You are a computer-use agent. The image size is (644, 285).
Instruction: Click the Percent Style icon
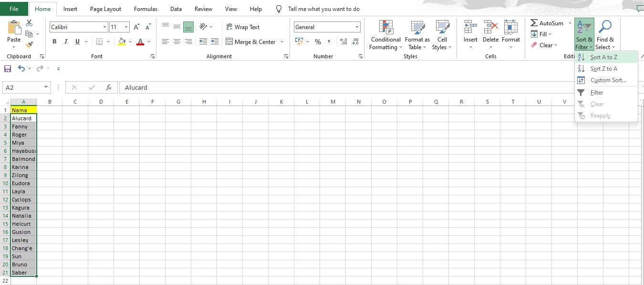[318, 42]
